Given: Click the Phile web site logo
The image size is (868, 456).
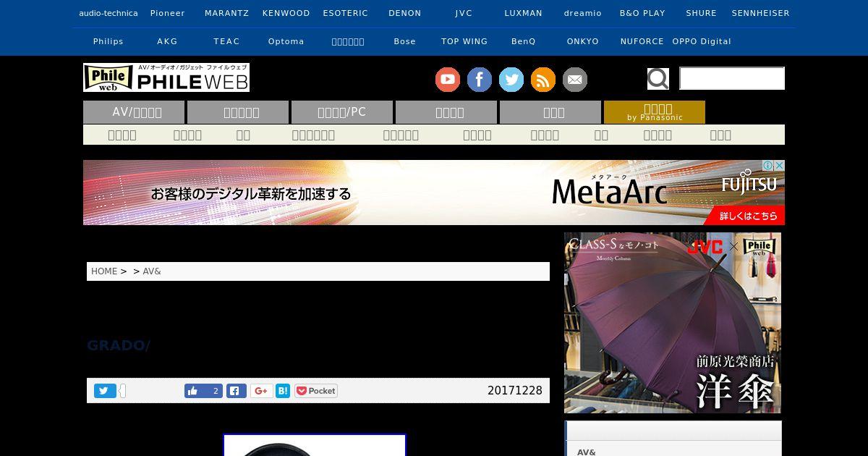Looking at the screenshot, I should click(x=166, y=77).
